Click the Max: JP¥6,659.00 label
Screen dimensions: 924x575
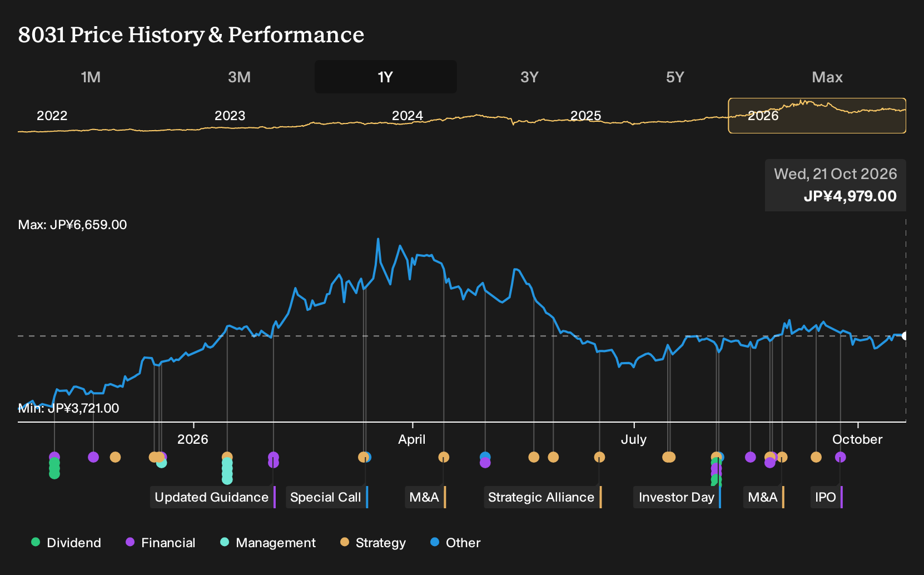[72, 225]
